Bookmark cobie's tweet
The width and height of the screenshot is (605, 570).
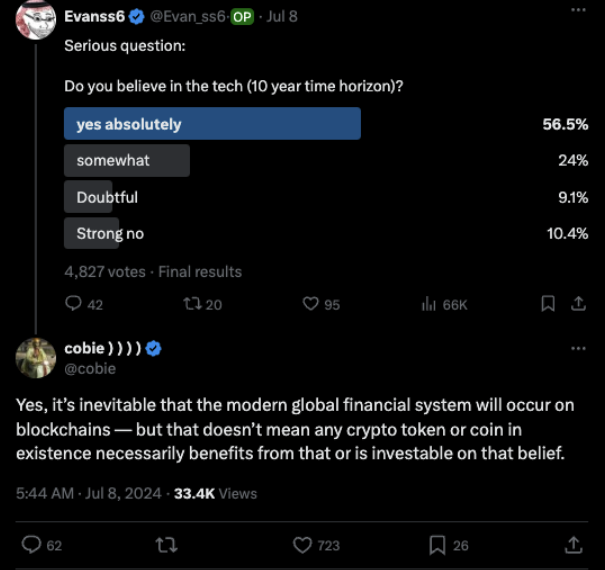437,544
